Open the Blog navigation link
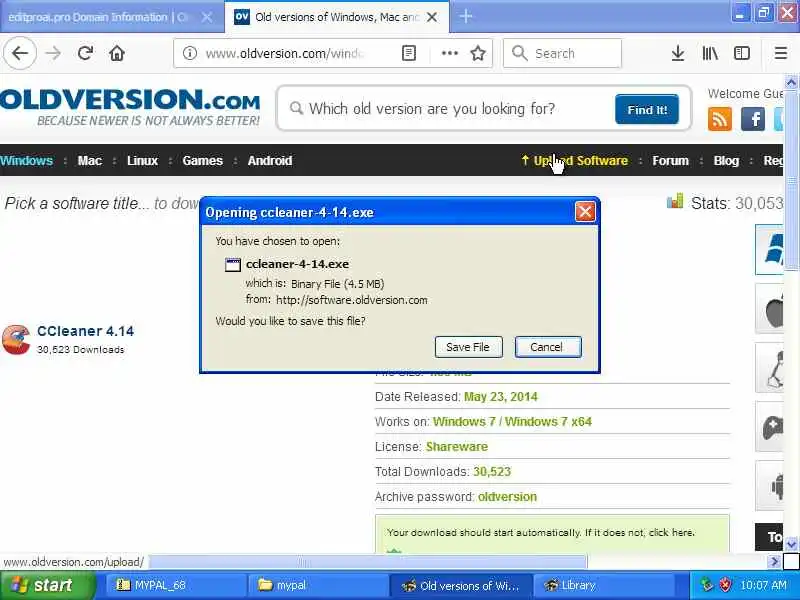Viewport: 800px width, 600px height. pos(726,161)
